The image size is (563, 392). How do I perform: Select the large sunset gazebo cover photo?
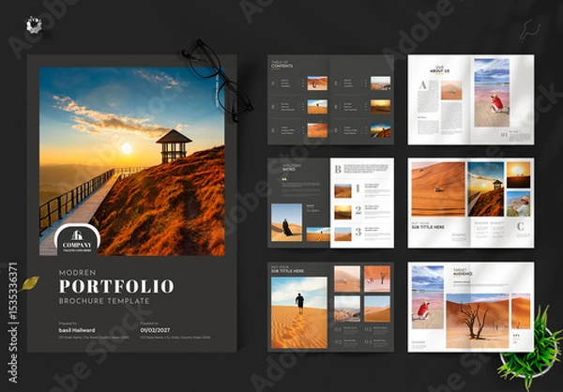pyautogui.click(x=132, y=161)
